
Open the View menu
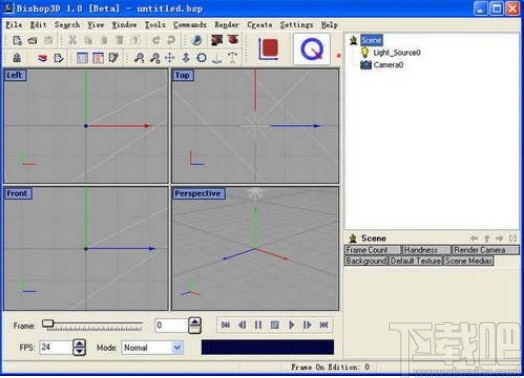96,25
